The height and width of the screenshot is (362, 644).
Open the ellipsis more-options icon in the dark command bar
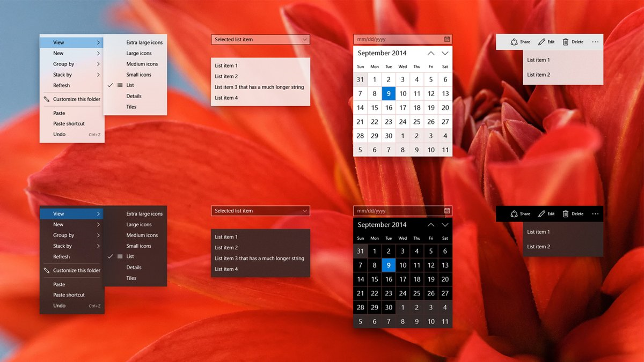pyautogui.click(x=595, y=213)
